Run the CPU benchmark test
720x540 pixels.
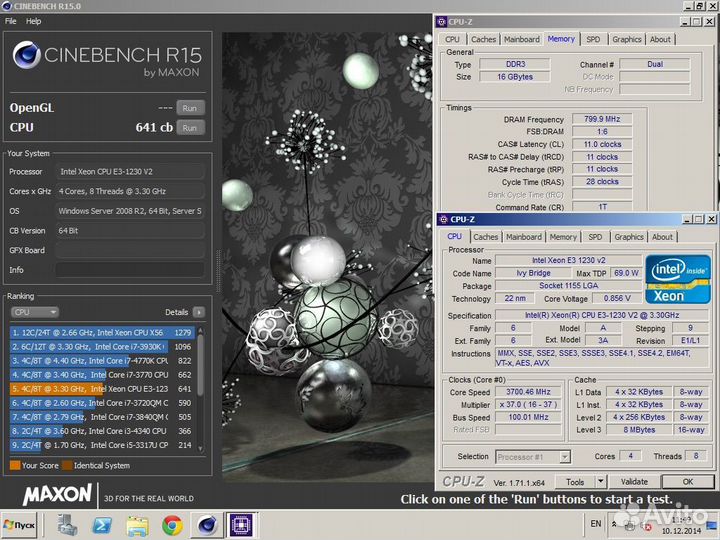pos(189,127)
